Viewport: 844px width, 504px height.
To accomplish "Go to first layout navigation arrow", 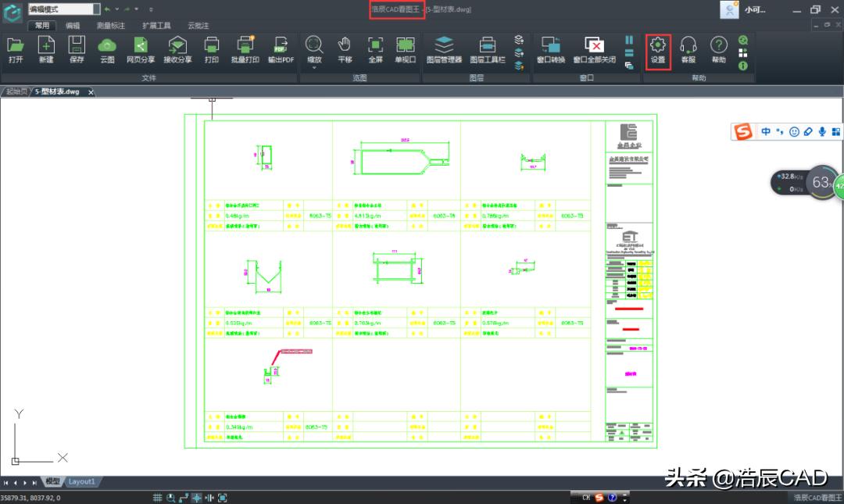I will click(x=6, y=482).
